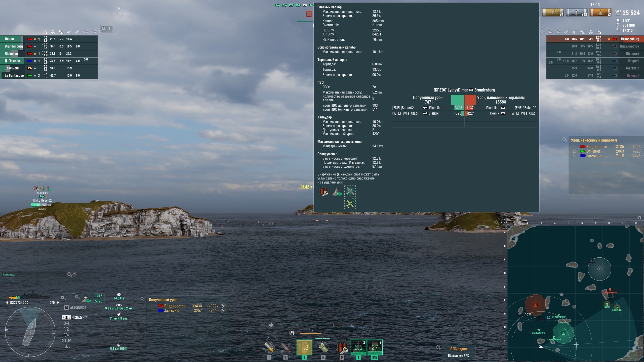
Task: Click the lightning ribbon x2
Action: click(553, 13)
